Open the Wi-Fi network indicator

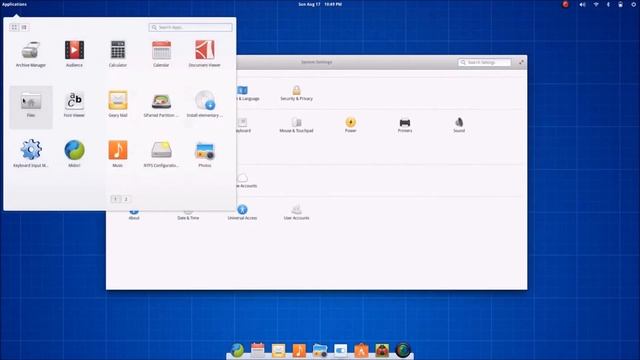[596, 4]
